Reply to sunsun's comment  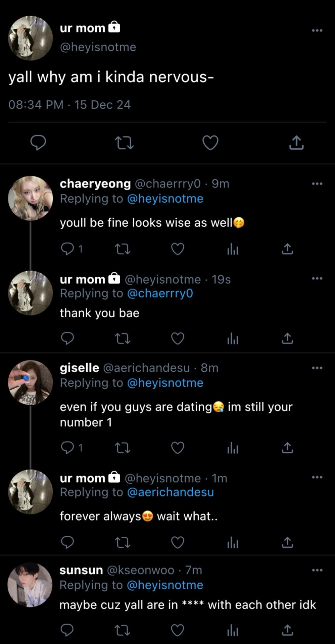[x=67, y=630]
